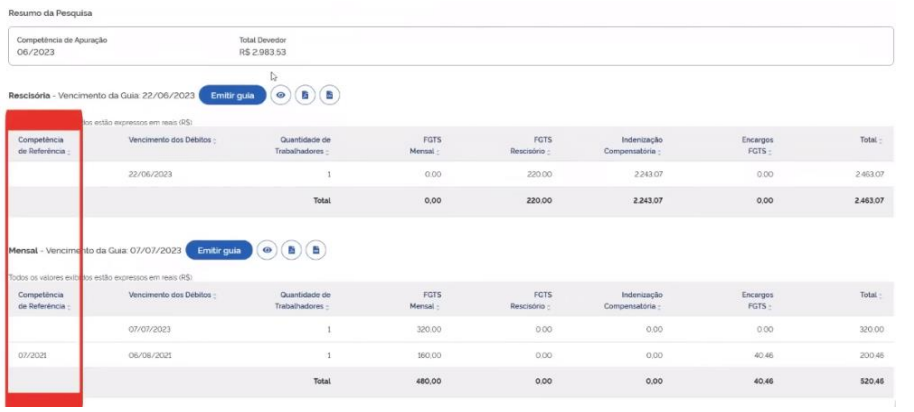Select 320,00 FGTS Mensal cell in 07/07/2023 row
914x412 pixels.
click(428, 329)
